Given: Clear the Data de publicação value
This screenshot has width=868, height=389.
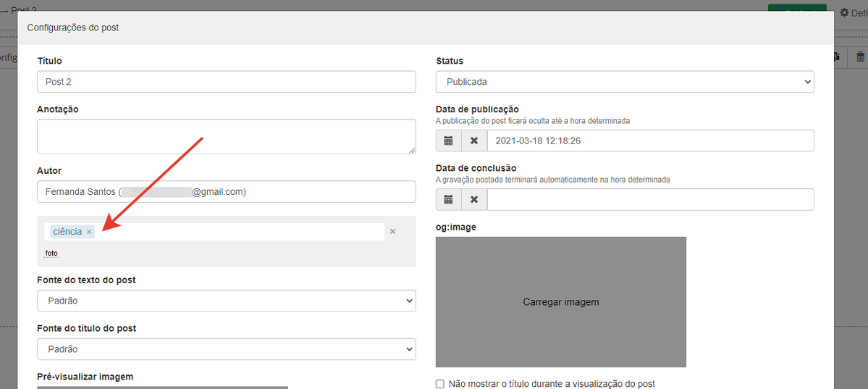Looking at the screenshot, I should pos(474,141).
